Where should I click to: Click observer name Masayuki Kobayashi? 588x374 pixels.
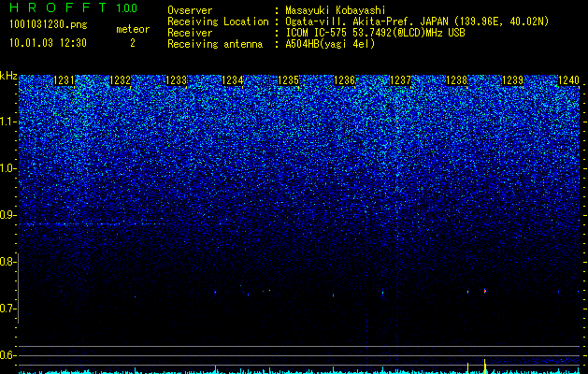coord(336,10)
